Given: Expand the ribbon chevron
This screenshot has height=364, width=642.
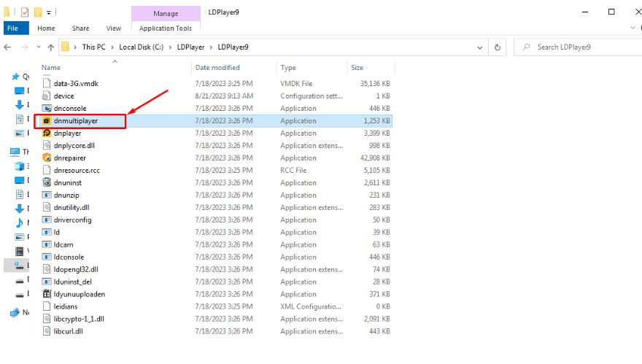Looking at the screenshot, I should click(633, 28).
